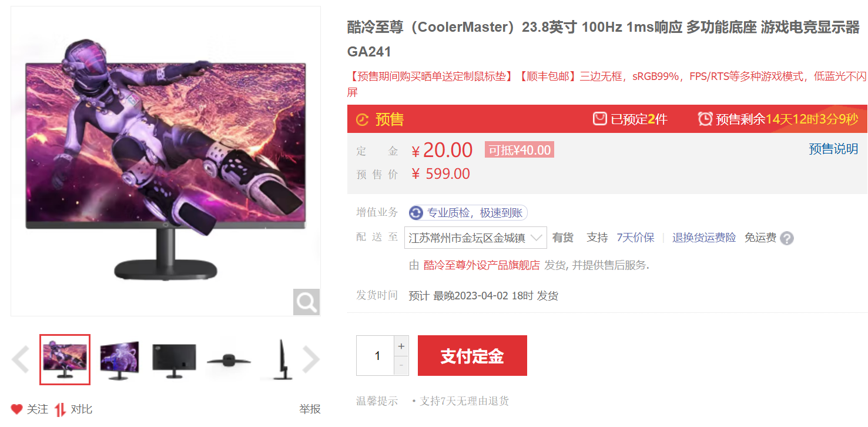The height and width of the screenshot is (427, 868).
Task: Open the 酷冷至尊外设产品旗舰店 store link
Action: tap(481, 265)
